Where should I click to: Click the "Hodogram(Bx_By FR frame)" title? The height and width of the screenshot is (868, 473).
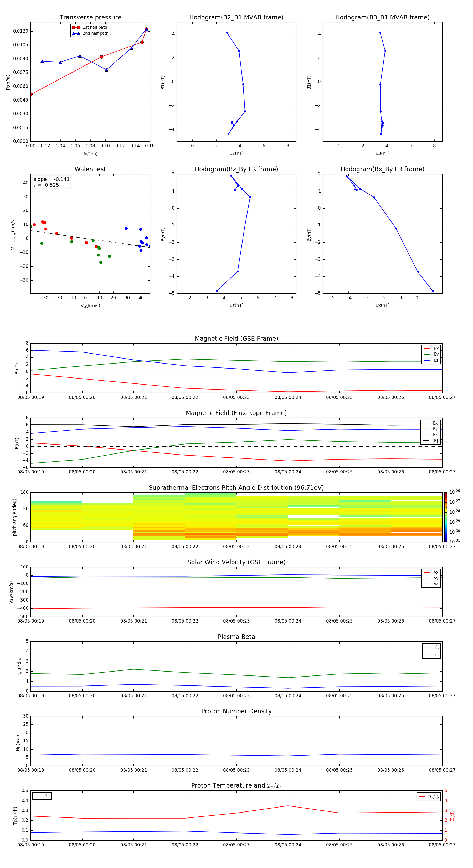point(382,169)
